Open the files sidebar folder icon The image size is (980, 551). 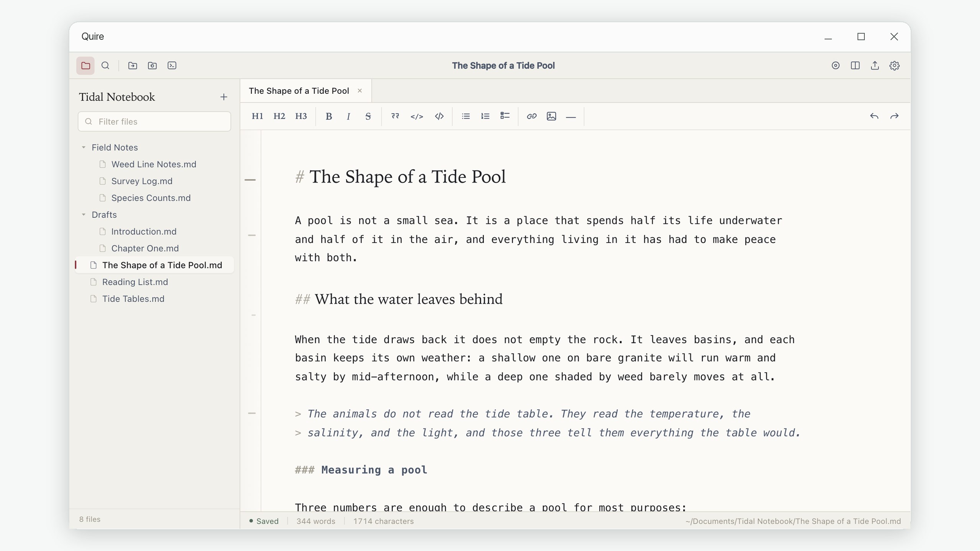pyautogui.click(x=85, y=65)
